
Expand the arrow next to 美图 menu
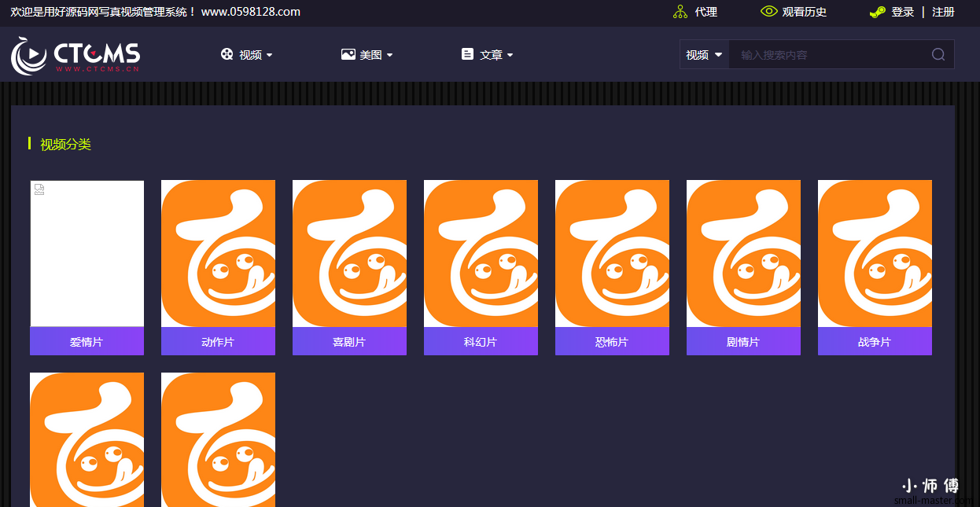(x=389, y=55)
